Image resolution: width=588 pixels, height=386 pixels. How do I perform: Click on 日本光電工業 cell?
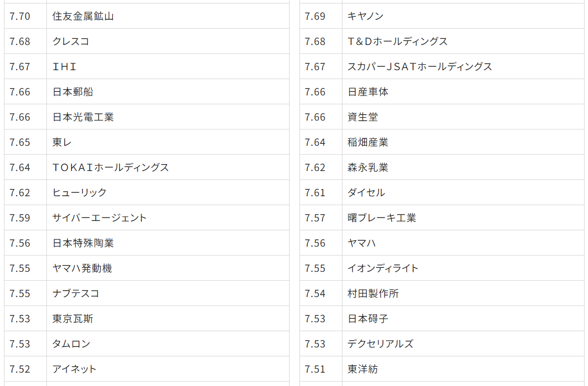(83, 117)
